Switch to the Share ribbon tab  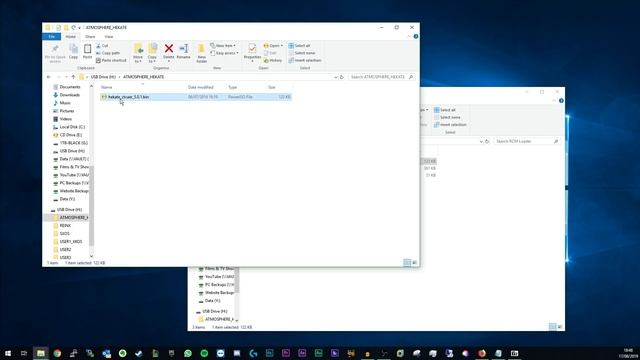pos(90,37)
